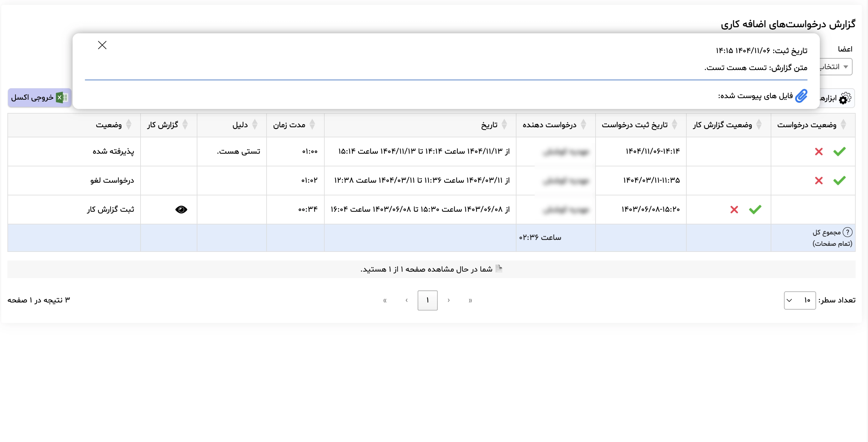This screenshot has height=442, width=868.
Task: Toggle sorting on the وضعیت column
Action: (129, 125)
